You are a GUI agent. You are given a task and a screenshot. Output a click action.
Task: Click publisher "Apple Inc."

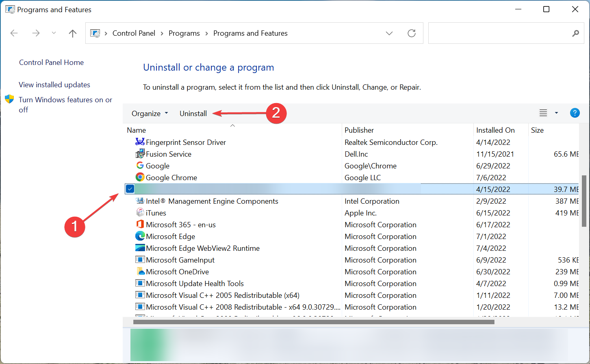361,213
